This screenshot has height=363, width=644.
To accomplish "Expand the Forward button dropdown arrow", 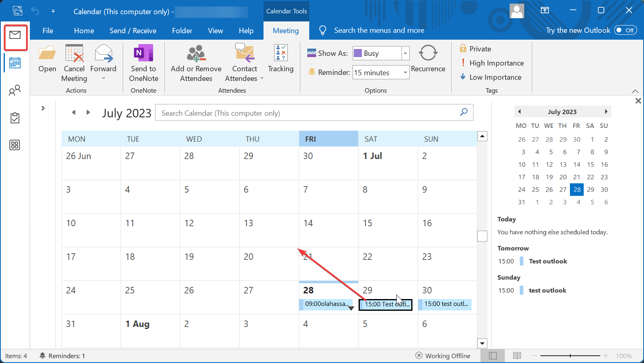I will pos(103,79).
